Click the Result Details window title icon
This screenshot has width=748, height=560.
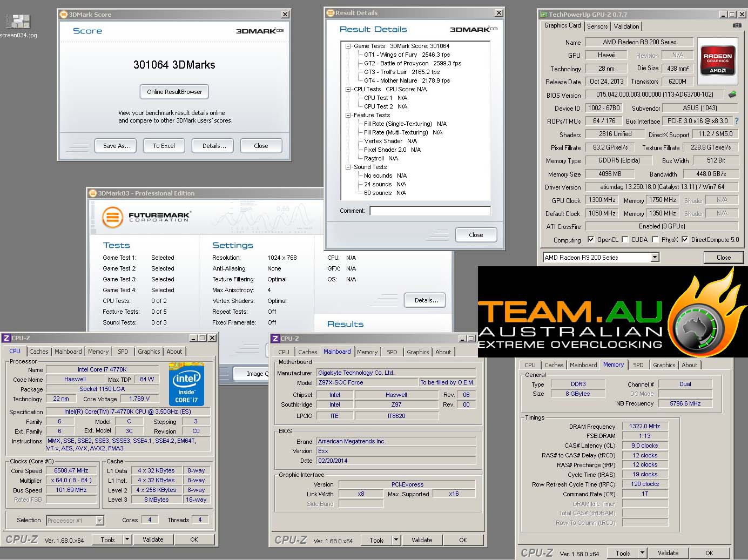[x=331, y=13]
